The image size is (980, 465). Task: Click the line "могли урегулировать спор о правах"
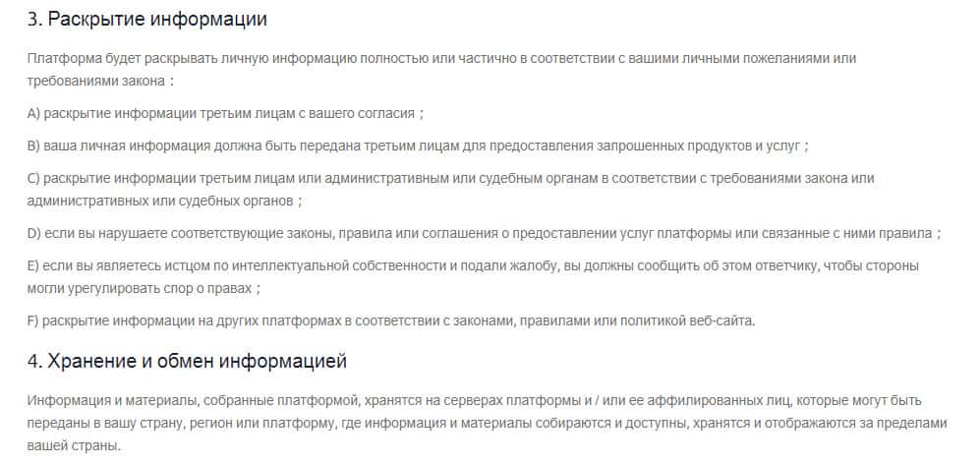point(144,289)
